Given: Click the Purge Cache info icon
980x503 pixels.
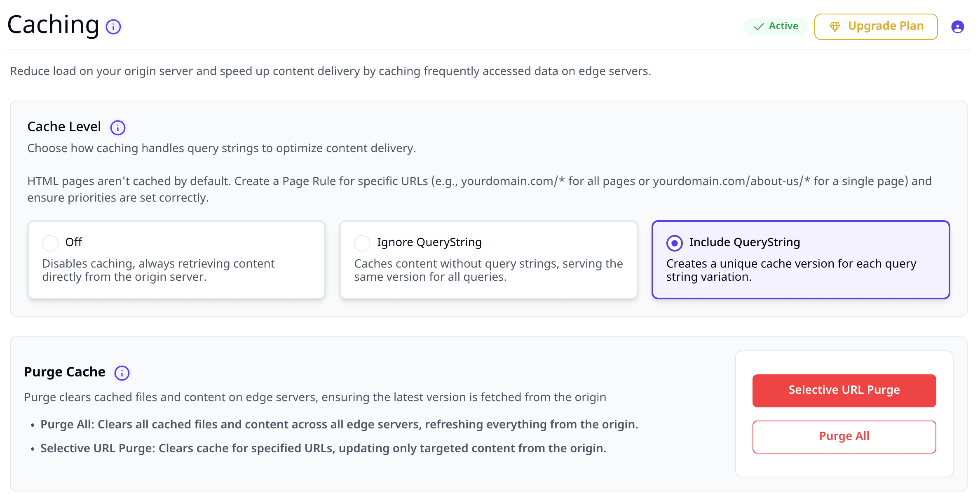Looking at the screenshot, I should (x=122, y=373).
